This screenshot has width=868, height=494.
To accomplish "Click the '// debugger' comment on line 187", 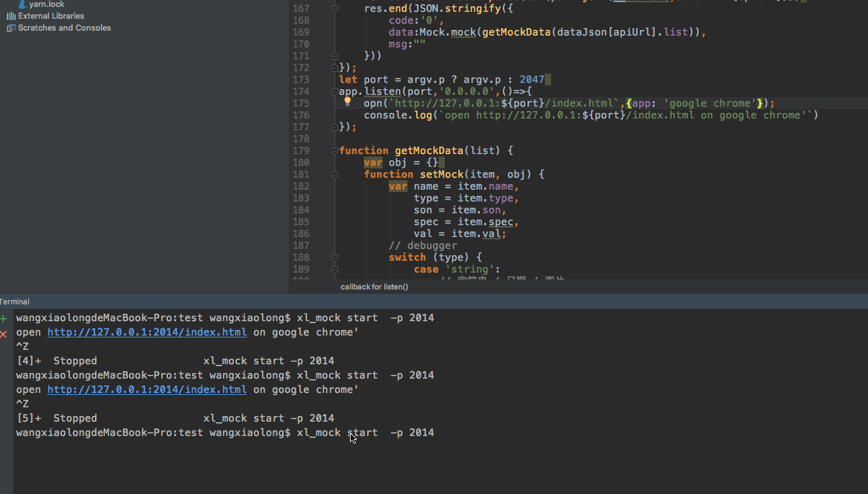I will point(422,246).
